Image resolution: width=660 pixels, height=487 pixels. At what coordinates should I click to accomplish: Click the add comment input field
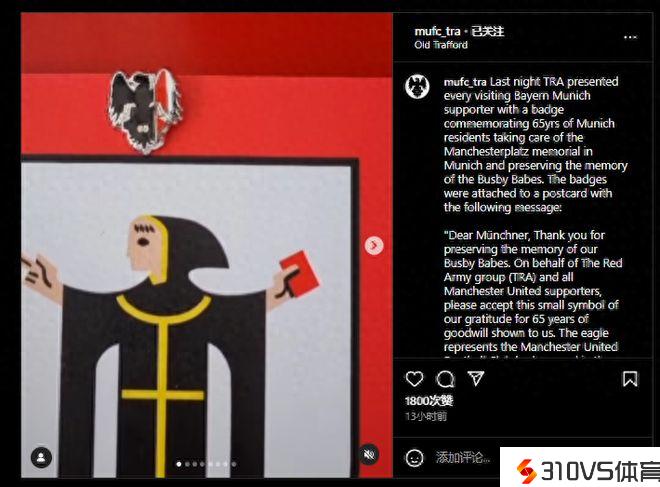(x=463, y=457)
